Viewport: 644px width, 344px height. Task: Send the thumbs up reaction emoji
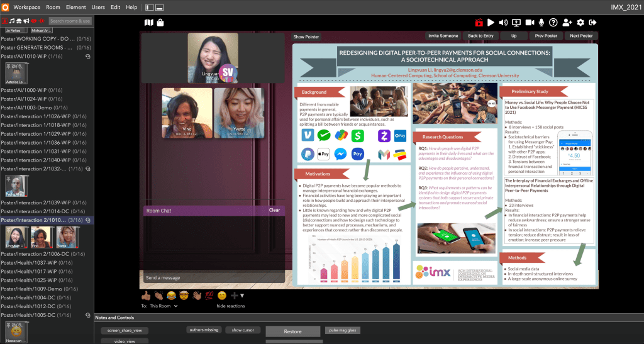(146, 295)
